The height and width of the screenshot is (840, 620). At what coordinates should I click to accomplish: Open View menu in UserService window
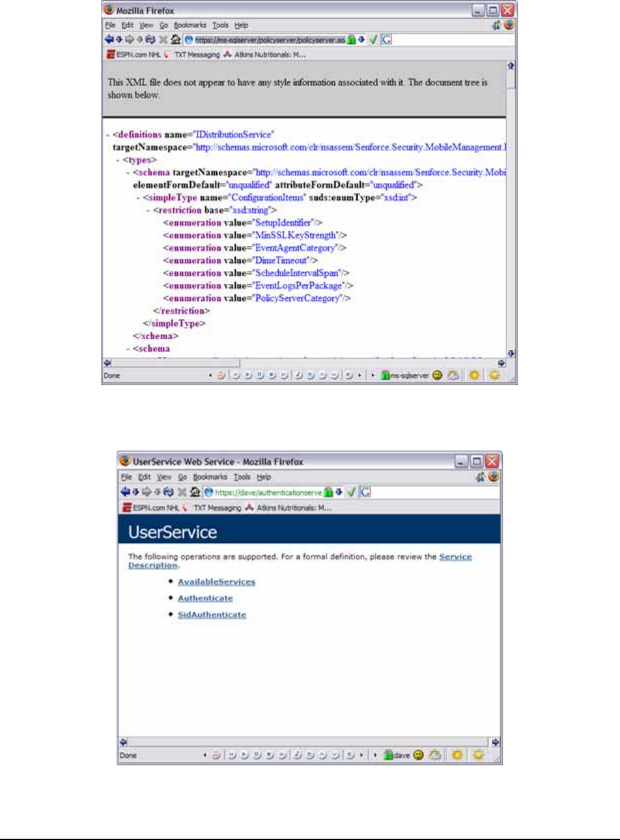[x=164, y=477]
